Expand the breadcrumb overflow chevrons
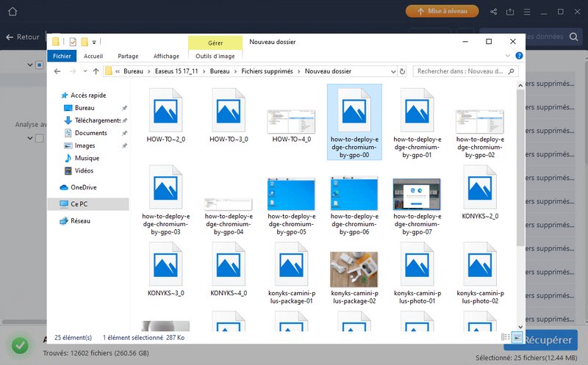588x365 pixels. coord(118,71)
